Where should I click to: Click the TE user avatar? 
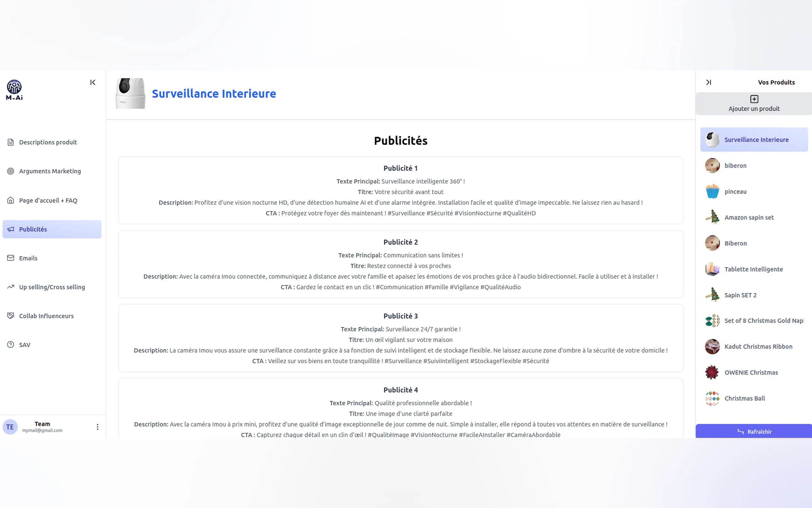(x=10, y=427)
